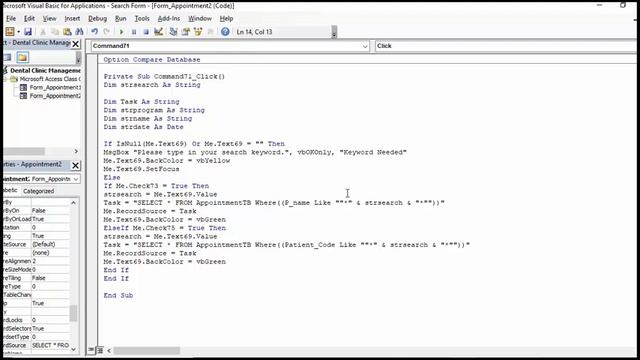Viewport: 640px width, 360px height.
Task: Click the 'Private Sub Command71_Click()' line
Action: click(x=164, y=76)
